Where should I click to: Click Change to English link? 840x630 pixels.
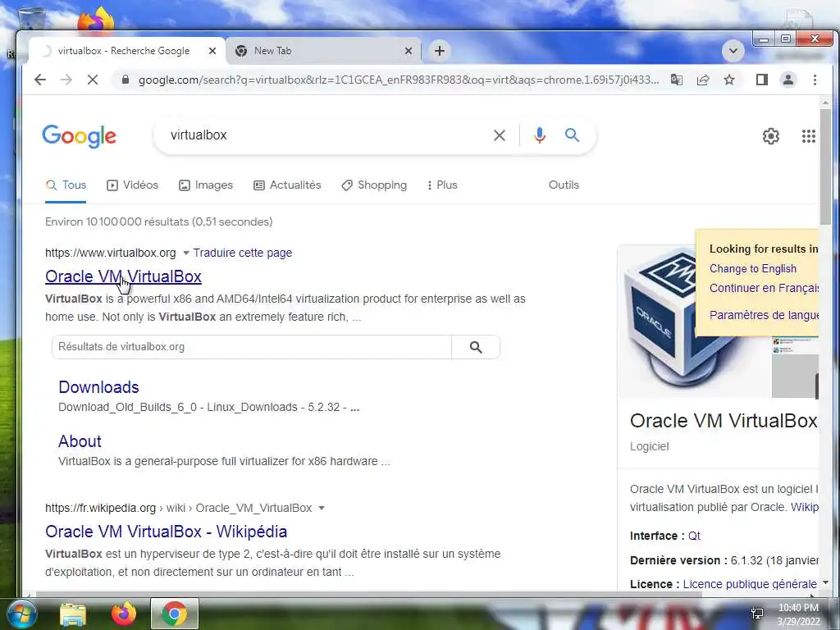click(x=753, y=269)
